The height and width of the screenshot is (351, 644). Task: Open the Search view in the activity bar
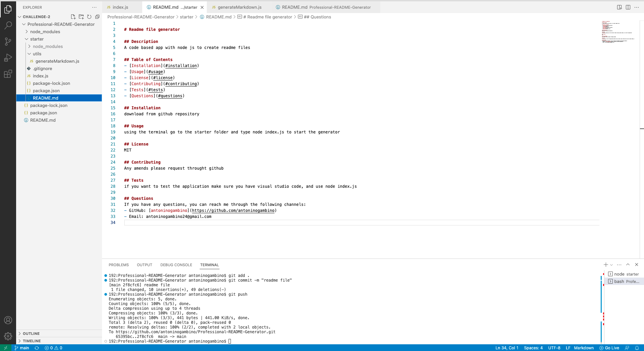[8, 25]
